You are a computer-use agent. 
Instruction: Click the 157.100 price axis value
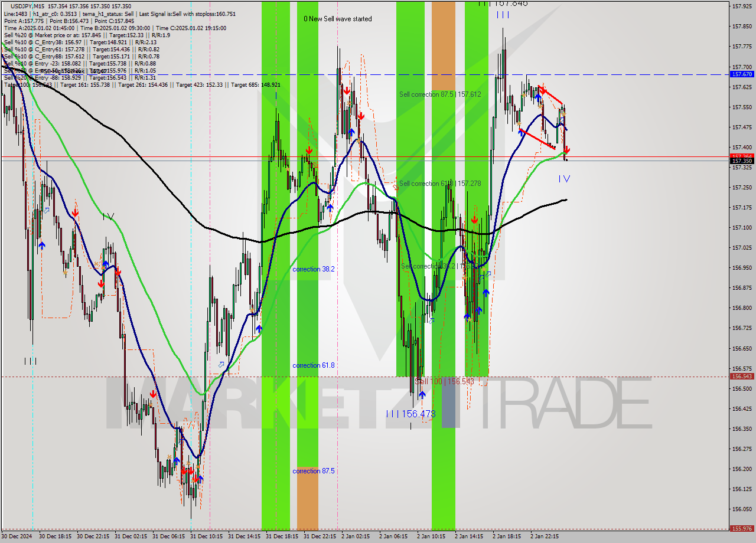(742, 227)
